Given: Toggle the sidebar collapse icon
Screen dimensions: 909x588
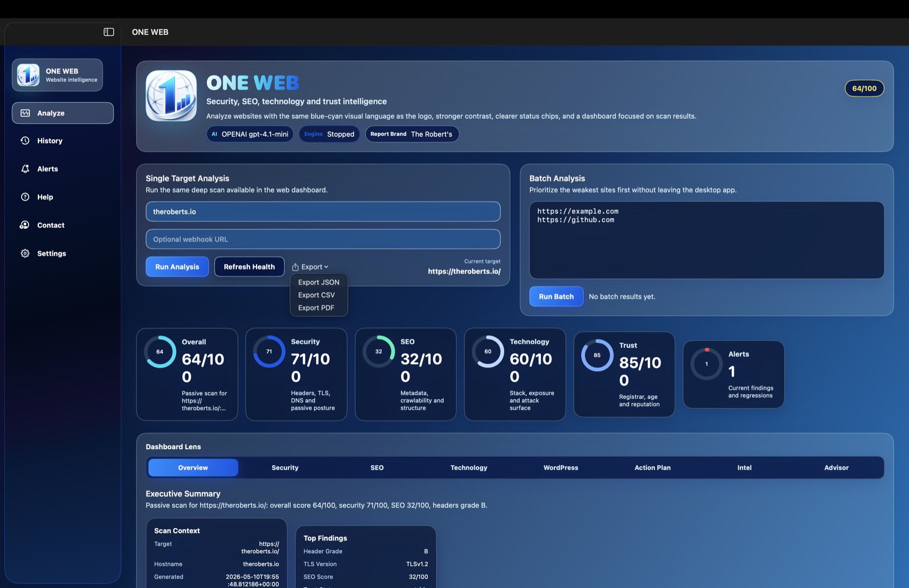Looking at the screenshot, I should pos(109,32).
